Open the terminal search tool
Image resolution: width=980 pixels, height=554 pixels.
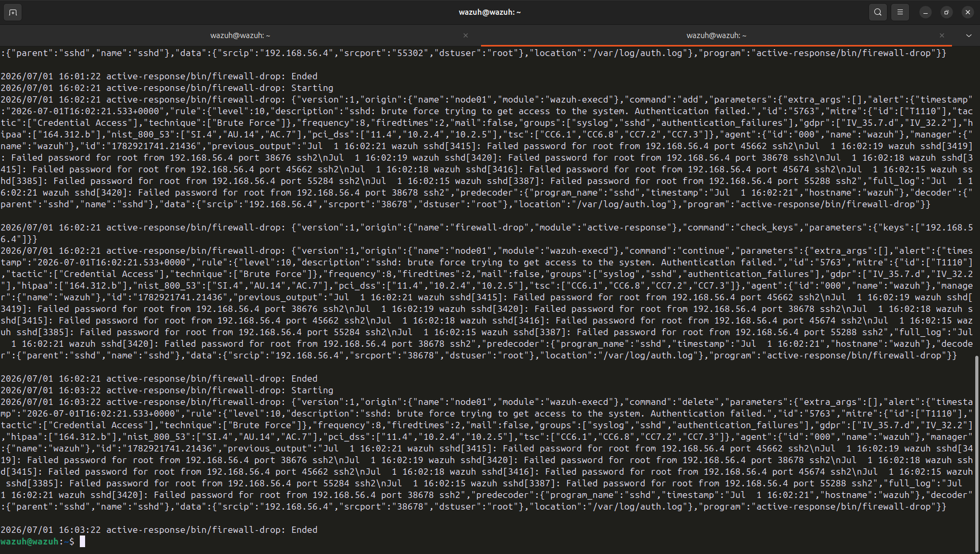tap(878, 12)
